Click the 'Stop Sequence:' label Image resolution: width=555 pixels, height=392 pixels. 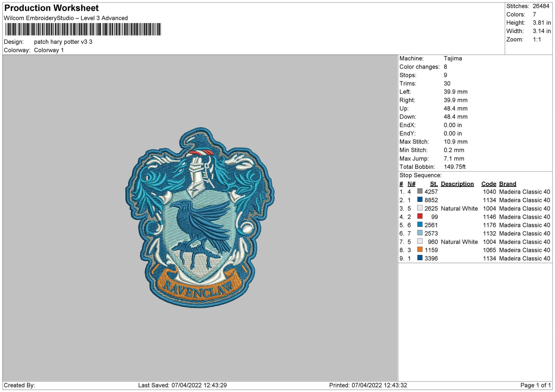click(x=421, y=175)
